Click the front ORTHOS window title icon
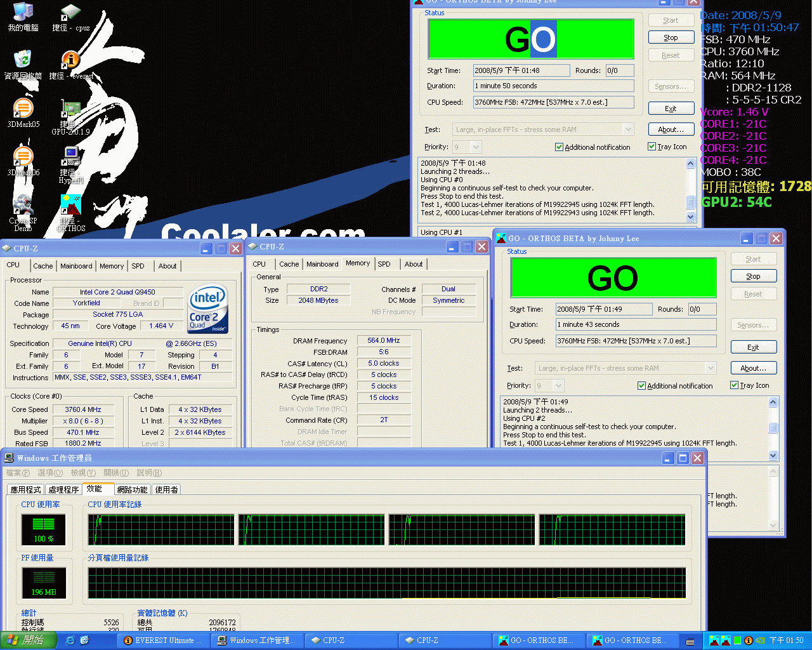Viewport: 812px width, 650px height. coord(501,238)
